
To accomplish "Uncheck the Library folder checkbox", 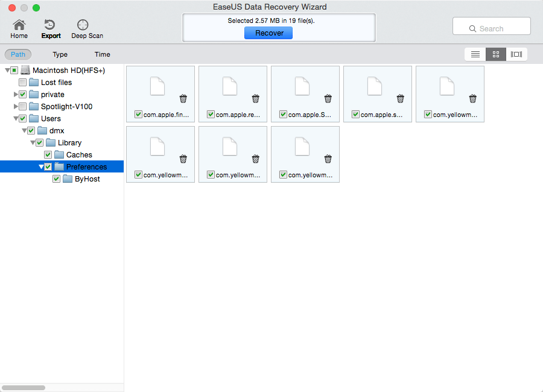I will tap(40, 143).
